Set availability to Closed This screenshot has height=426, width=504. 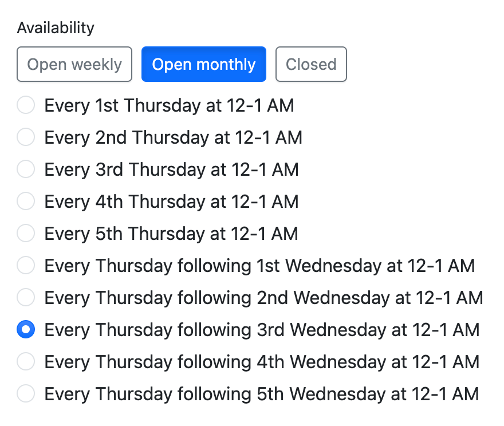pos(311,64)
